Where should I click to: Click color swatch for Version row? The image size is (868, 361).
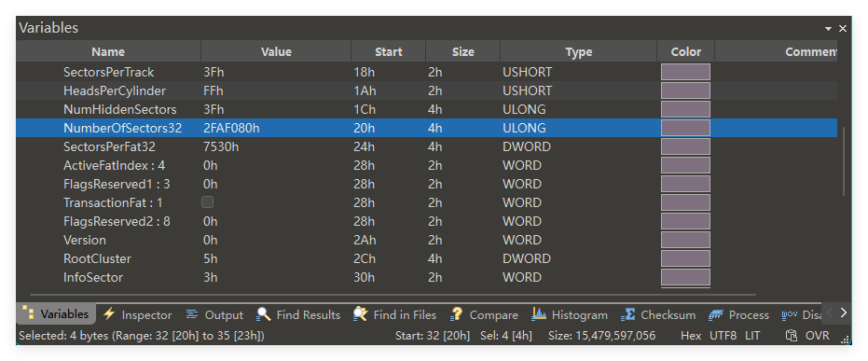click(x=685, y=240)
